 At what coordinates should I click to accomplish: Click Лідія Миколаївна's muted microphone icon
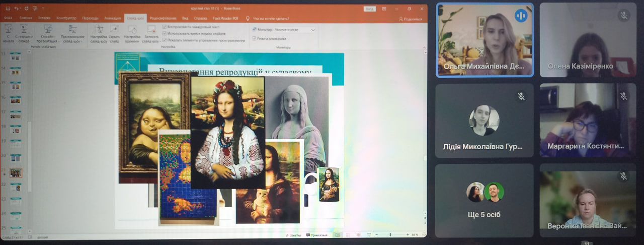coord(521,96)
